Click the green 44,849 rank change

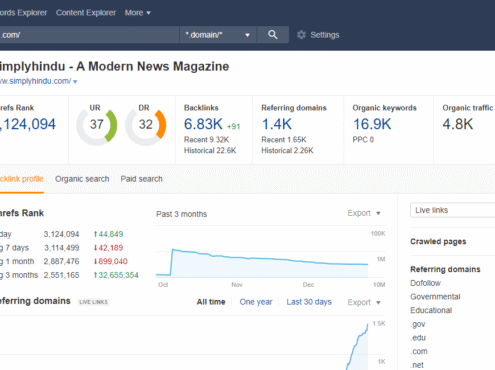click(x=108, y=234)
